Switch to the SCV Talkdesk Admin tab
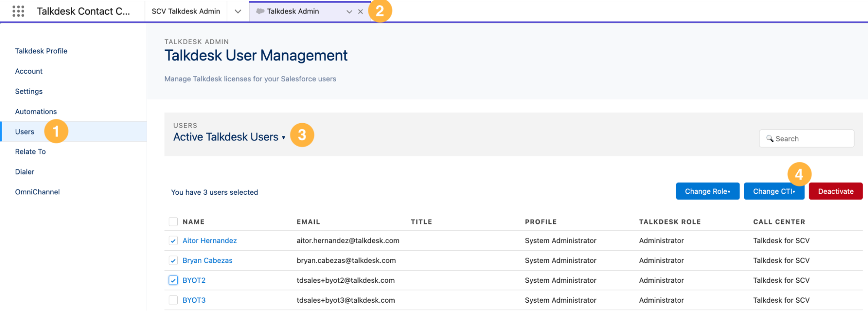This screenshot has height=311, width=868. 186,11
